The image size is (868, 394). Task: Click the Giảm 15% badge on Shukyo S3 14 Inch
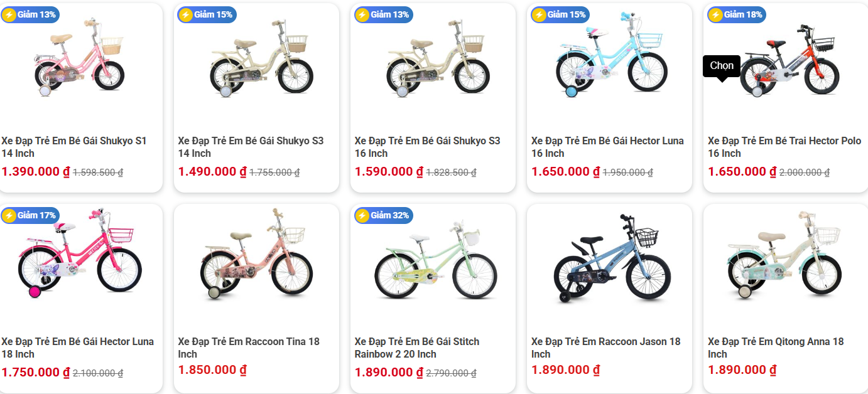tap(206, 14)
